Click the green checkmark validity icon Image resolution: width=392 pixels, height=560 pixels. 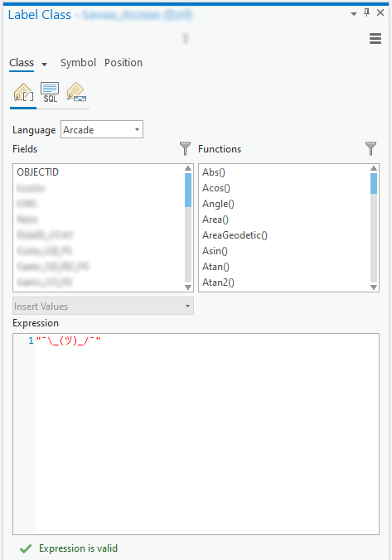pos(26,548)
